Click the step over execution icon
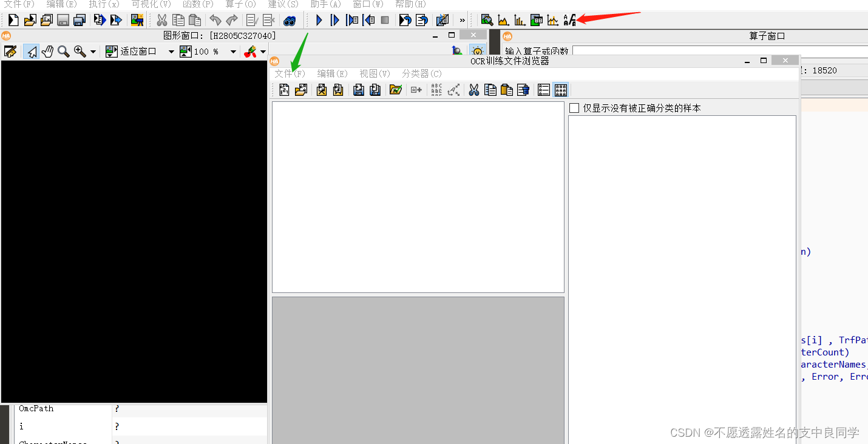 point(335,20)
